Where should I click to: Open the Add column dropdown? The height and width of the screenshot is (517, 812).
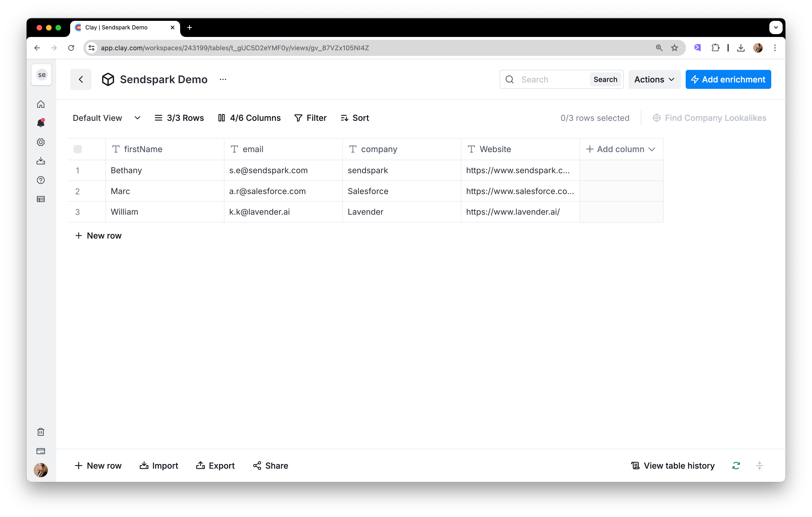click(x=621, y=149)
